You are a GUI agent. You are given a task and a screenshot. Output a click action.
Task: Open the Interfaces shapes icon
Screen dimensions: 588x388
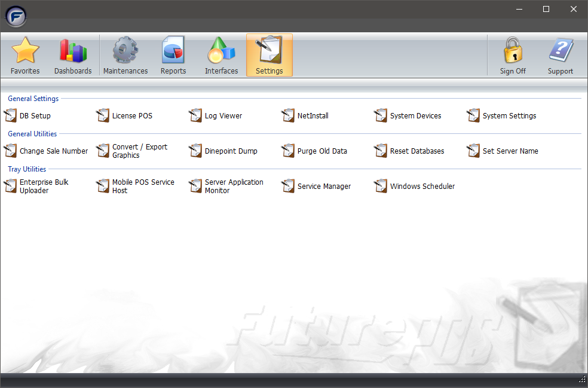pos(221,50)
